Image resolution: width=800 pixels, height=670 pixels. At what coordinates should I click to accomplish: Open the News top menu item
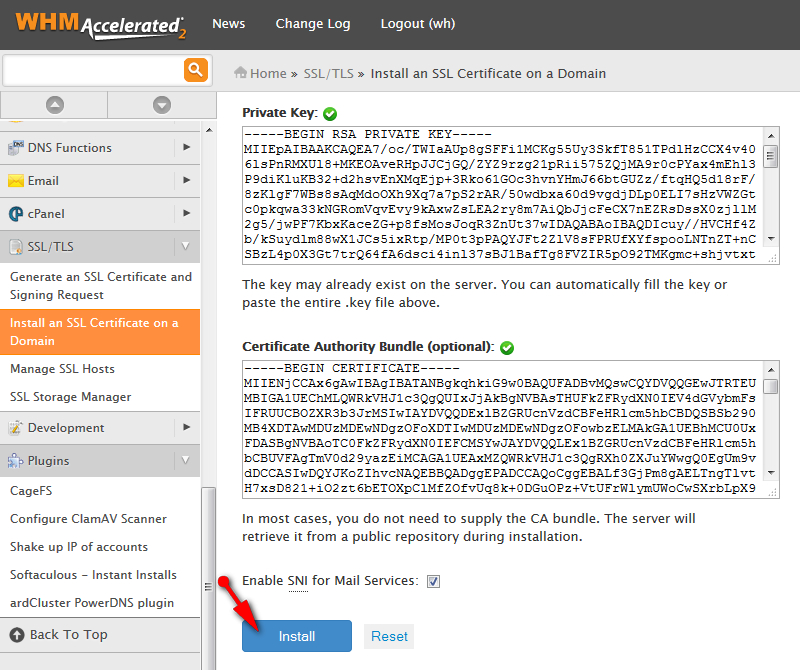[229, 23]
